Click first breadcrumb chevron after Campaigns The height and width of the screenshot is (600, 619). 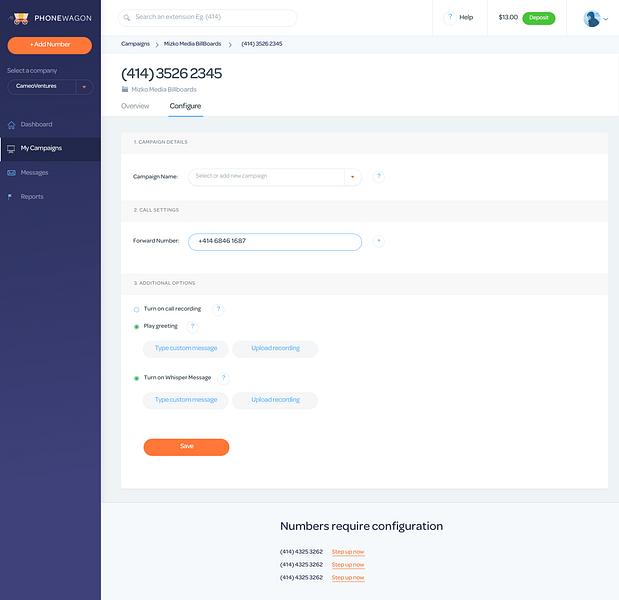[157, 45]
